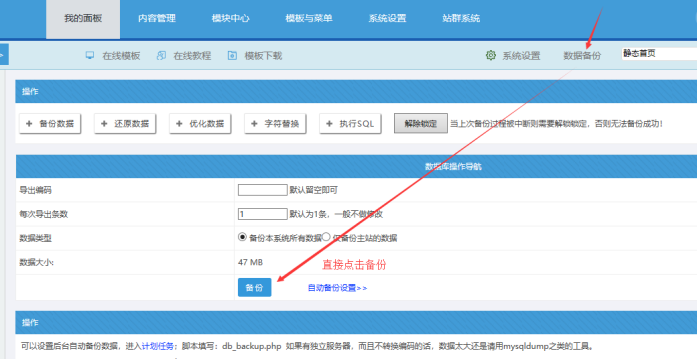Open the 自动备份设置>> link
697x360 pixels.
click(x=337, y=288)
